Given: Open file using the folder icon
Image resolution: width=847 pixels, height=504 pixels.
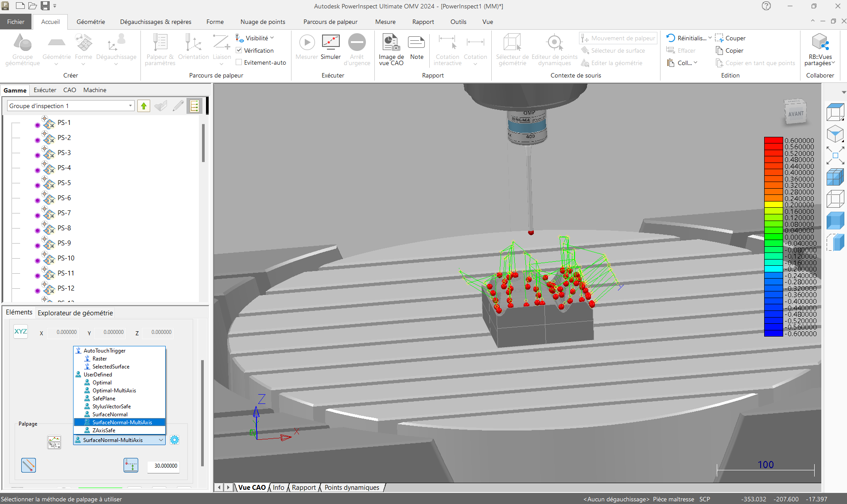Looking at the screenshot, I should click(x=32, y=6).
